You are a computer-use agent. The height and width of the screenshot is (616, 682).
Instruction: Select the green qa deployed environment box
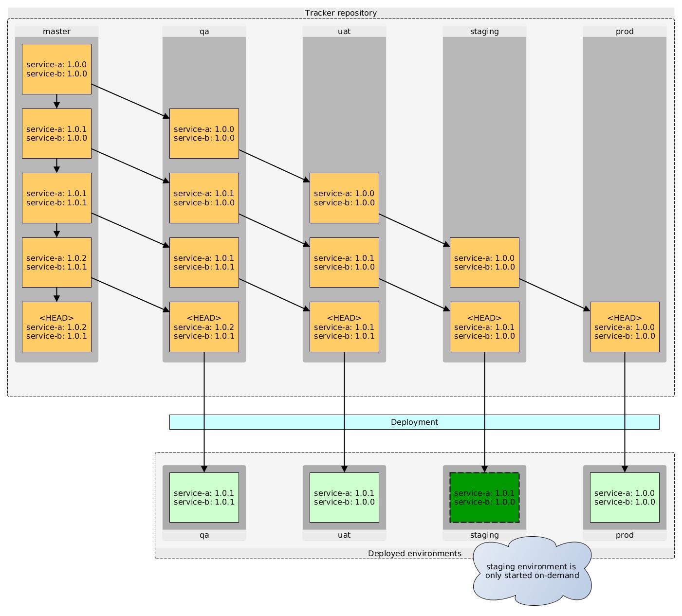(x=204, y=497)
